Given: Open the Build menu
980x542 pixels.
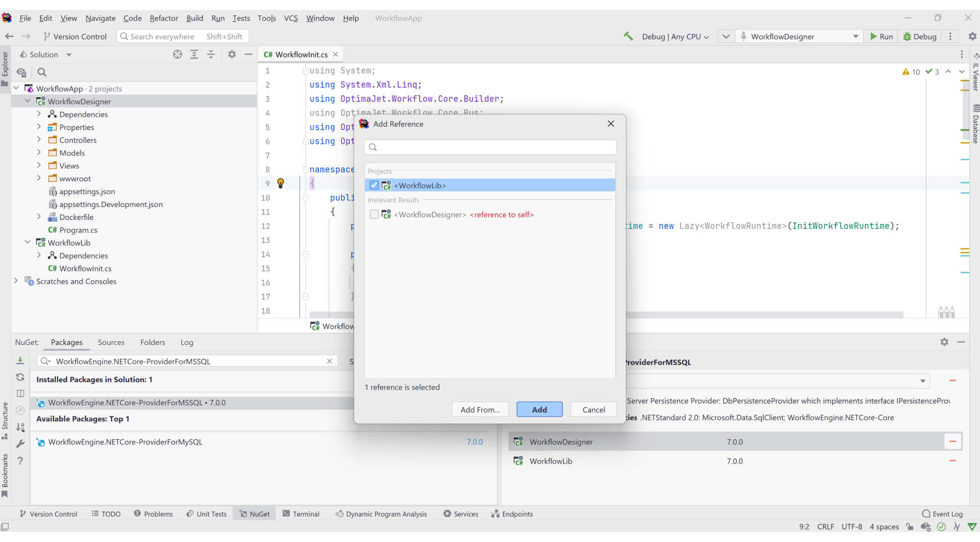Looking at the screenshot, I should (x=195, y=18).
